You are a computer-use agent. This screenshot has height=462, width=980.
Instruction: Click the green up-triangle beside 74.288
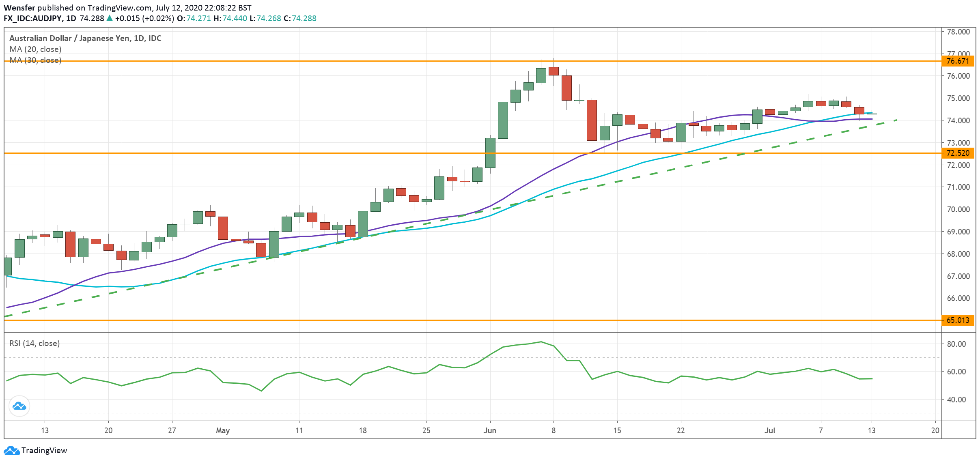click(x=110, y=18)
